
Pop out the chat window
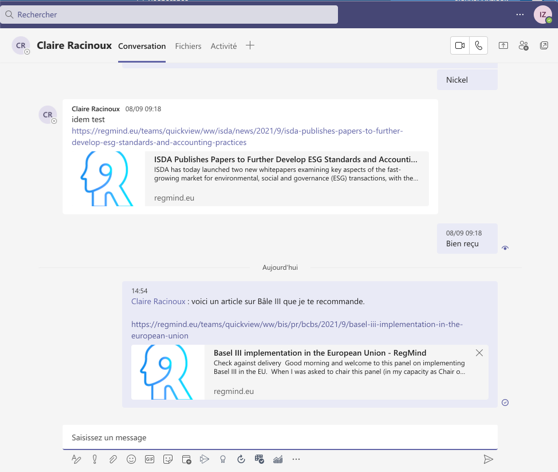click(x=544, y=46)
